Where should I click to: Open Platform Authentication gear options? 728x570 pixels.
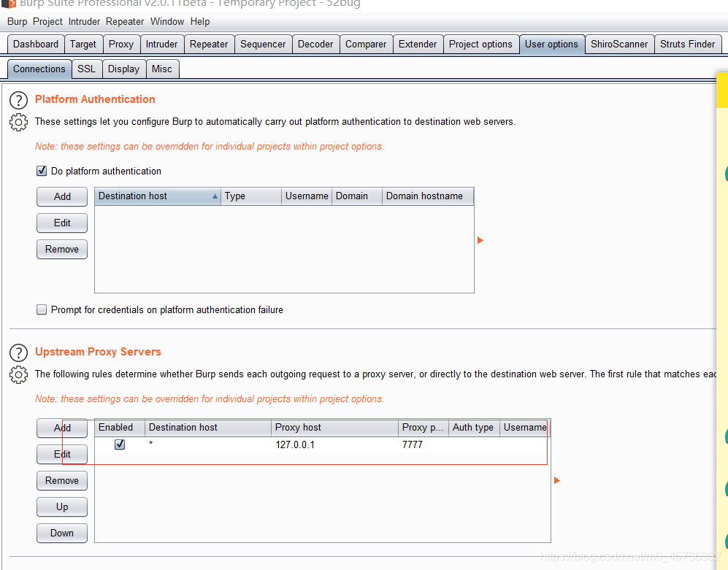pos(18,123)
